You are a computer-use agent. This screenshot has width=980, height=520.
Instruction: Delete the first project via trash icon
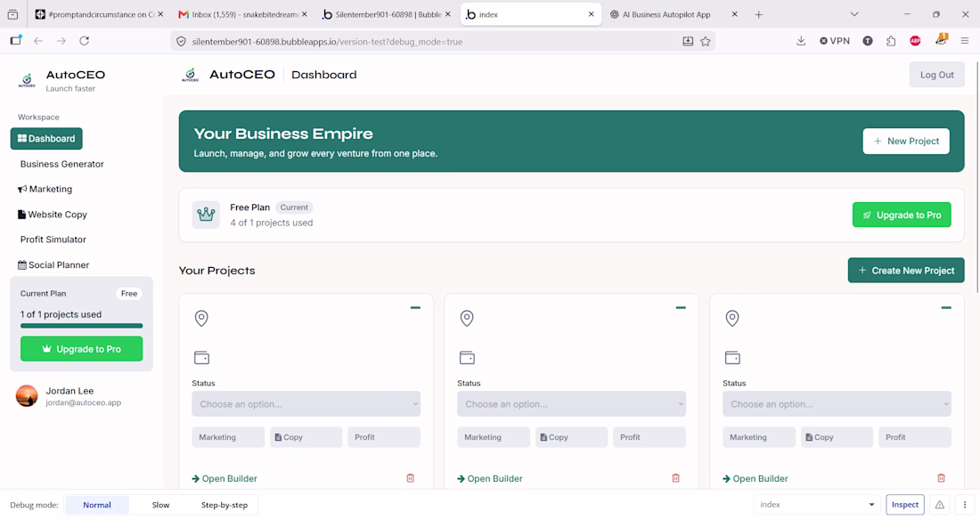[x=411, y=478]
